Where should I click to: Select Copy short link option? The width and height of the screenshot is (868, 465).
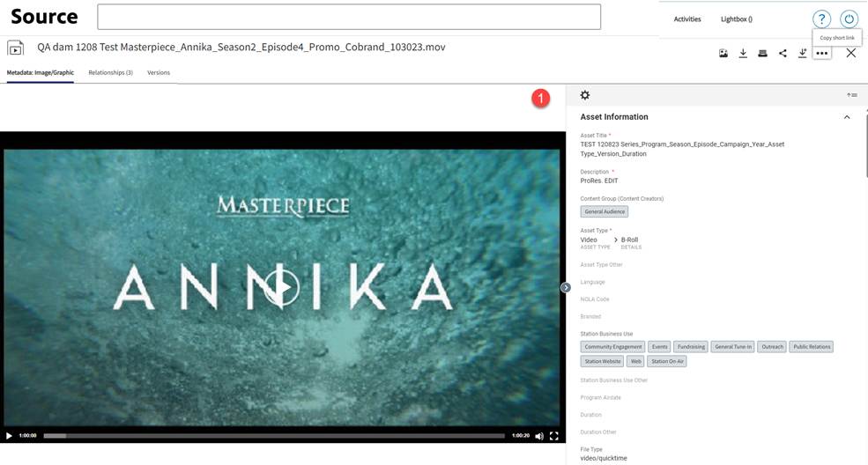[837, 38]
